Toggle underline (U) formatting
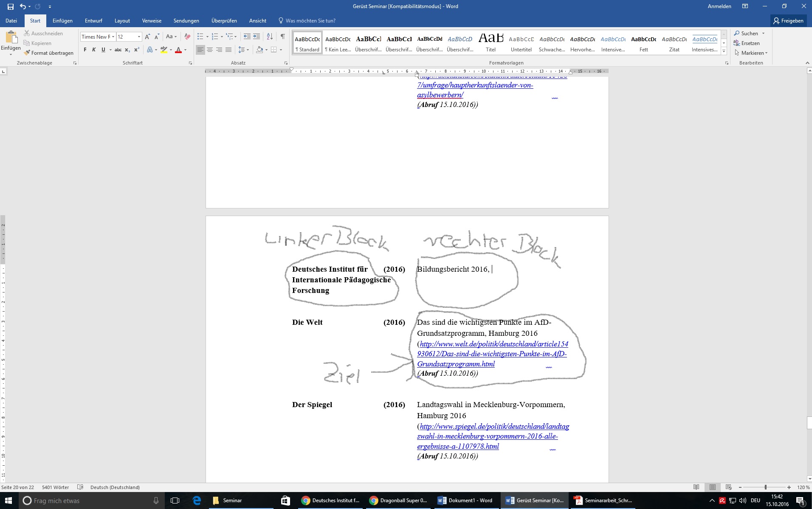 [x=103, y=50]
